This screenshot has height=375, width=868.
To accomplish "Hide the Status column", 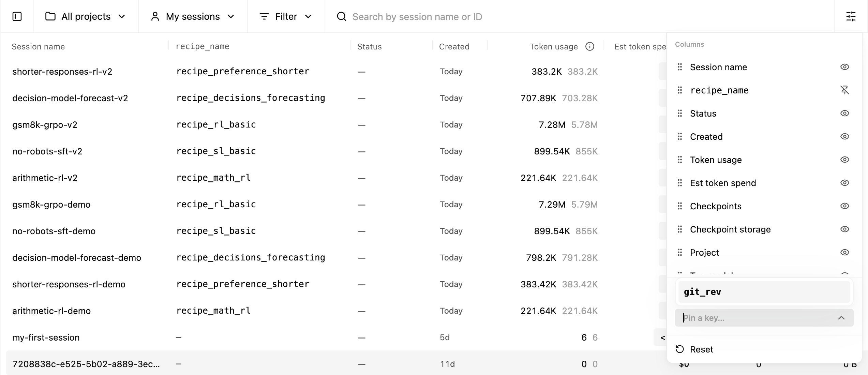I will coord(844,113).
